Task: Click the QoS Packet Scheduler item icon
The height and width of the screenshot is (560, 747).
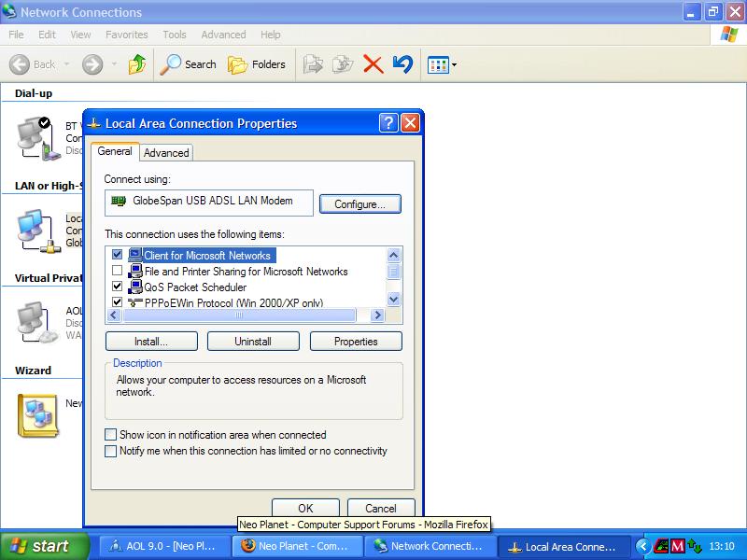Action: coord(135,287)
